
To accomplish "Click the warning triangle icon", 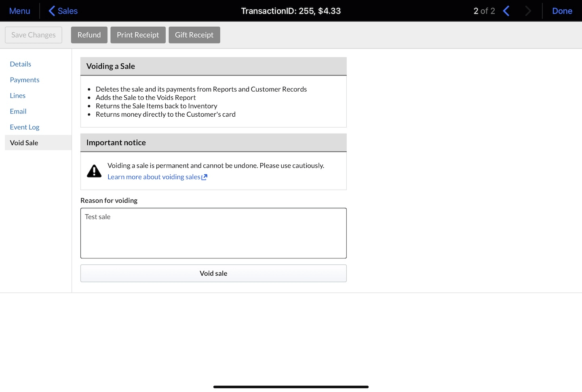I will pyautogui.click(x=94, y=171).
